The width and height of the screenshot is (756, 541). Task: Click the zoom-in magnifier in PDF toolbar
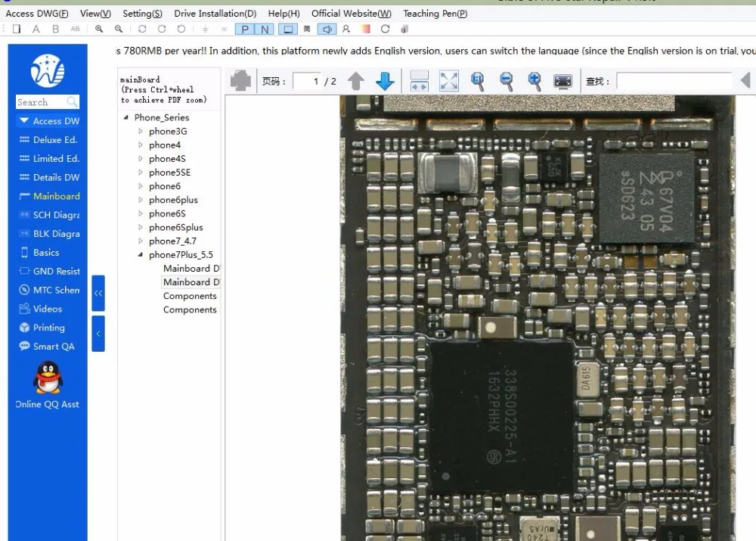[534, 81]
